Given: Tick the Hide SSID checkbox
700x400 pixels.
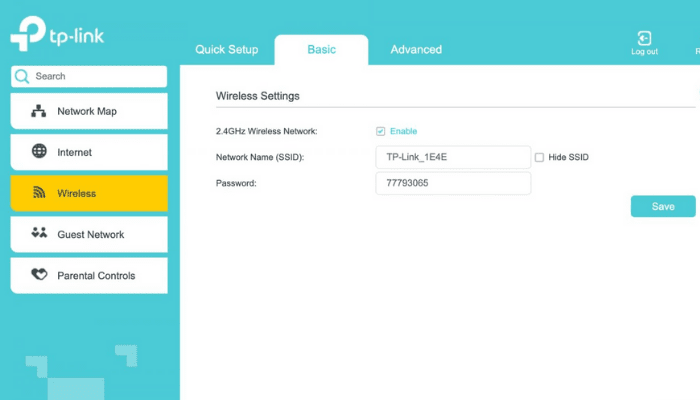Looking at the screenshot, I should click(540, 157).
